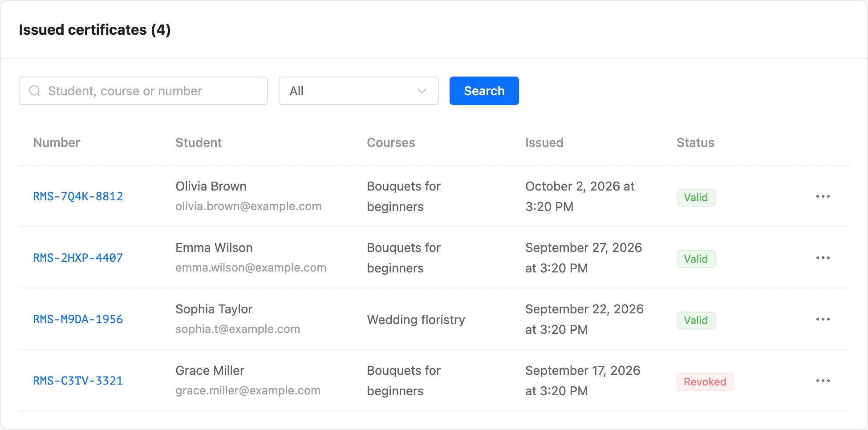Click the Valid badge for Olivia Brown
The height and width of the screenshot is (430, 868).
click(696, 197)
